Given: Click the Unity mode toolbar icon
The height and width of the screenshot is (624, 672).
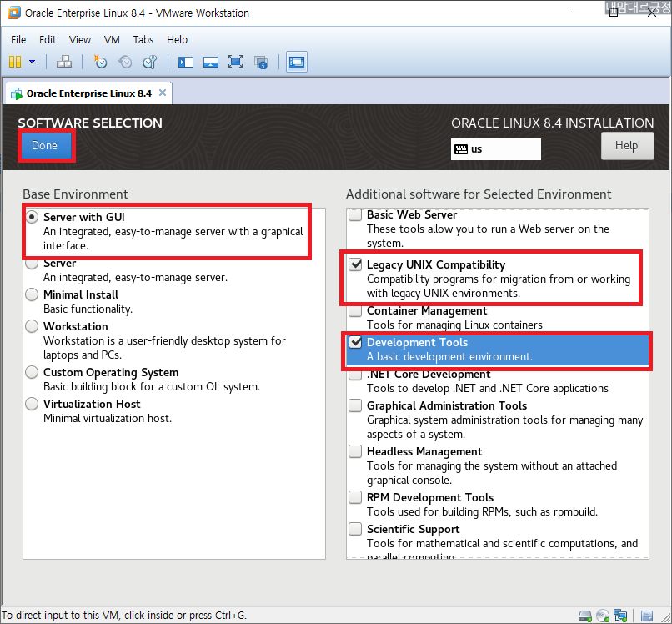Looking at the screenshot, I should (261, 63).
